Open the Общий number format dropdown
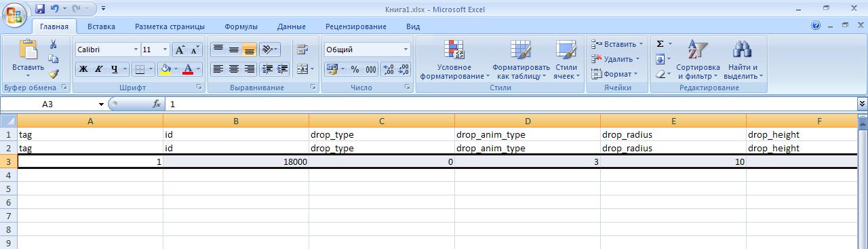This screenshot has height=249, width=868. click(406, 50)
